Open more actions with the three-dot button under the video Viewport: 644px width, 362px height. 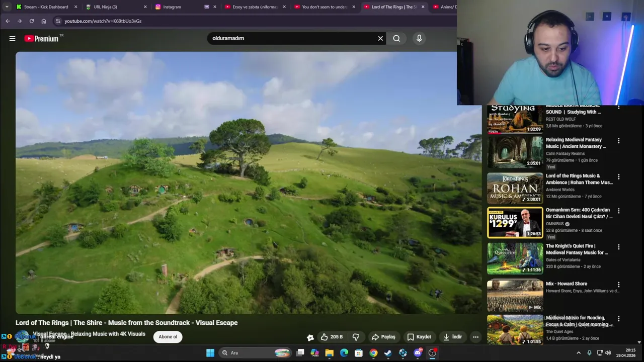(475, 337)
